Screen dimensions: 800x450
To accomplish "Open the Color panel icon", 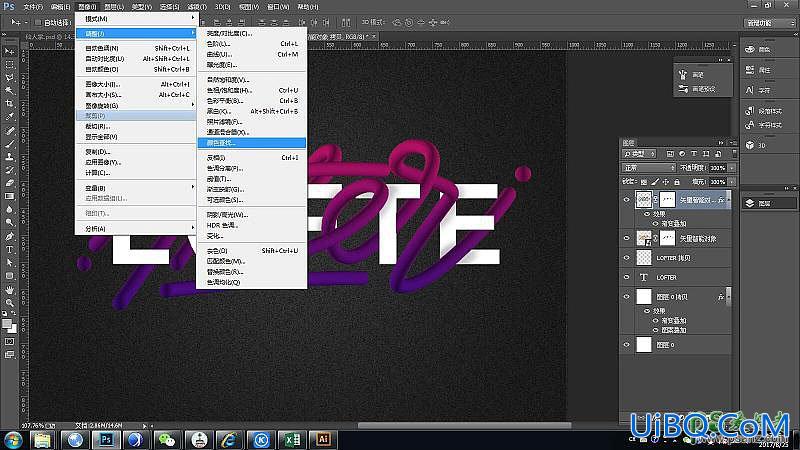I will [749, 49].
